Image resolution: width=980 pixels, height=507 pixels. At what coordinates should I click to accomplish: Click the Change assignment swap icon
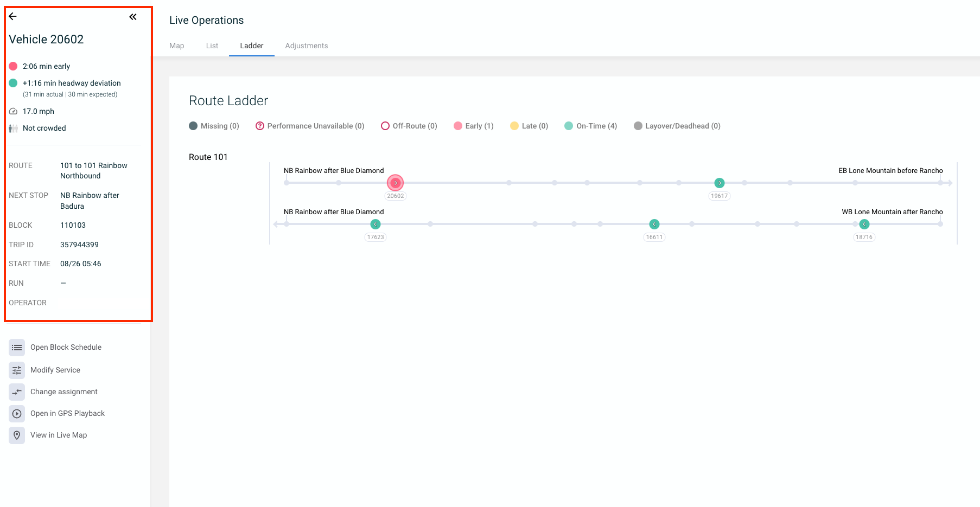click(x=17, y=392)
